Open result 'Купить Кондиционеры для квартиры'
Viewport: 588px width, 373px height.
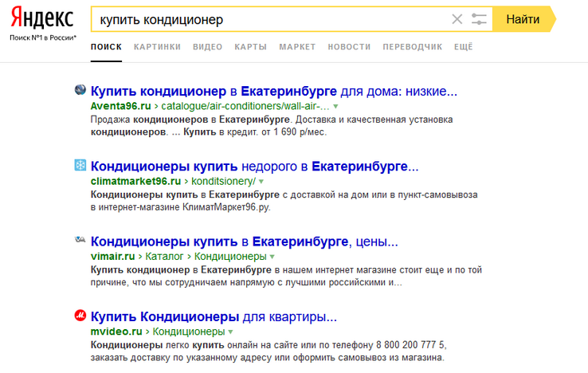[x=214, y=316]
